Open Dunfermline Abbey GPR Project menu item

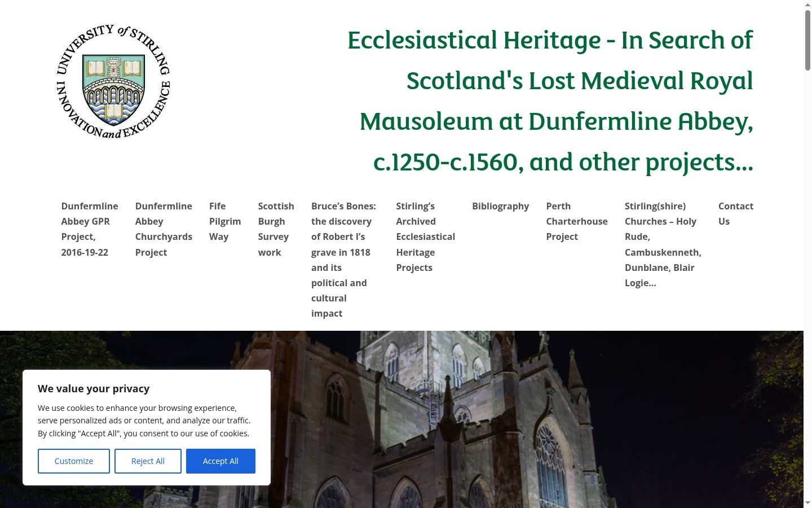tap(90, 229)
